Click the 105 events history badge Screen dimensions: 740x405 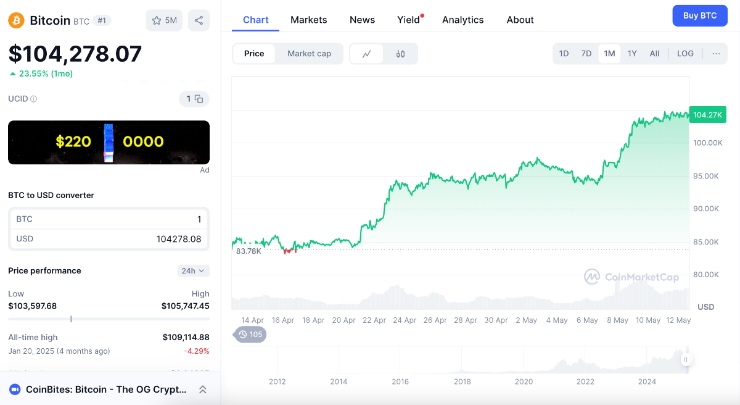pos(250,334)
